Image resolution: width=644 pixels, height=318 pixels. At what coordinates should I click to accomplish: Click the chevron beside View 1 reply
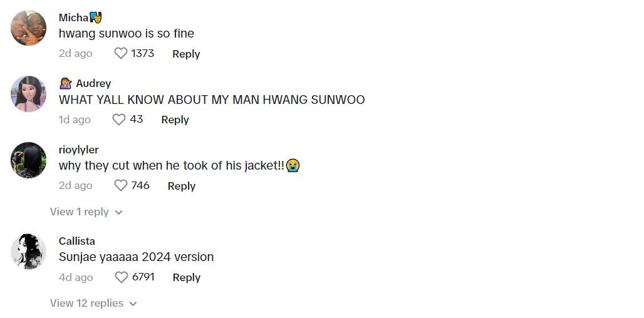[x=118, y=213]
